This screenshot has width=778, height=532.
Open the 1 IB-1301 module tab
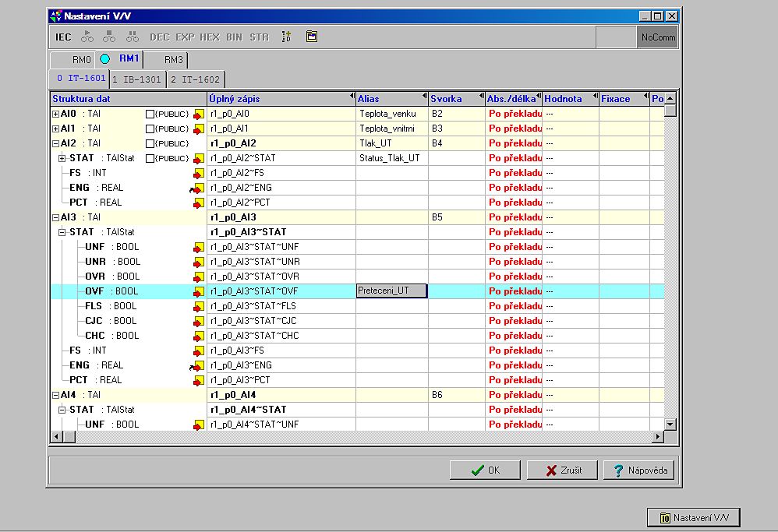pyautogui.click(x=136, y=79)
